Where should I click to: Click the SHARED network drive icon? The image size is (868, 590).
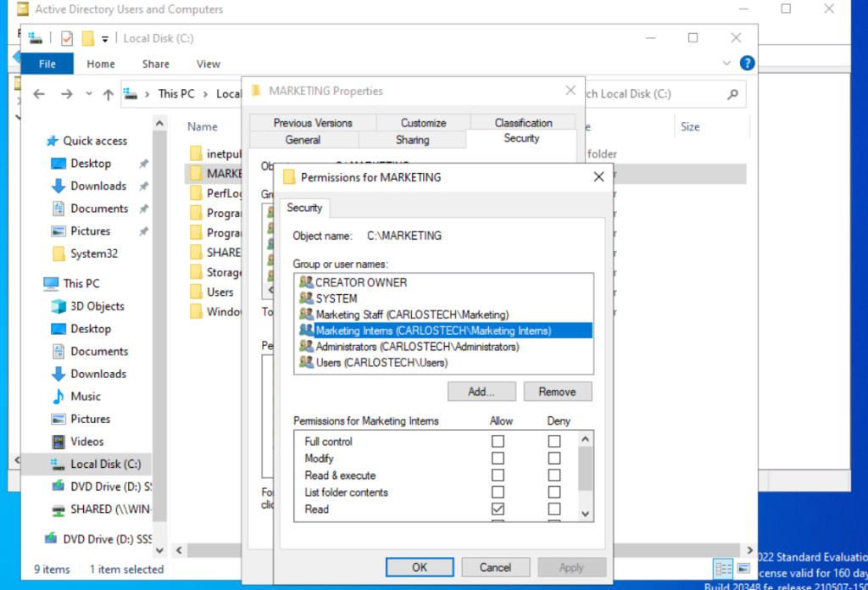coord(58,509)
